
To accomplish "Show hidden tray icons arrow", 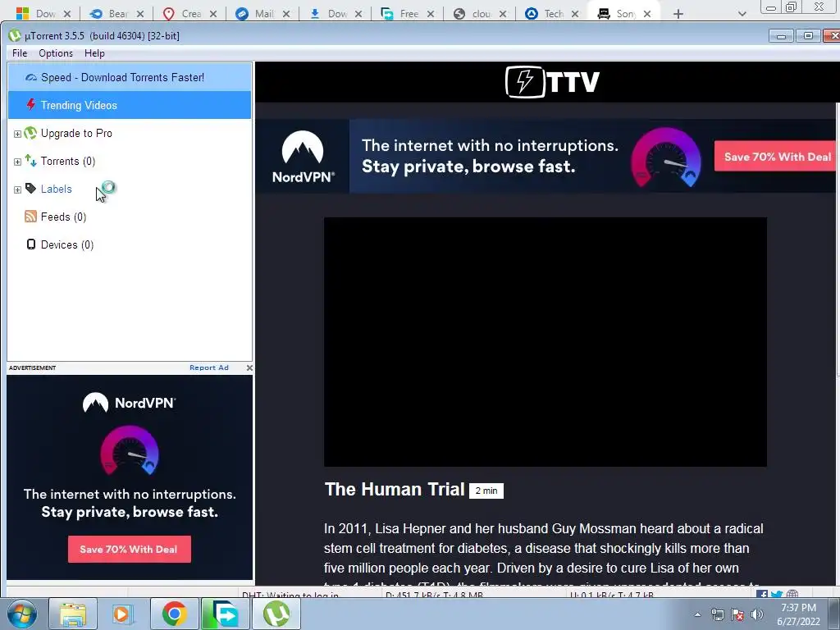I will coord(697,614).
